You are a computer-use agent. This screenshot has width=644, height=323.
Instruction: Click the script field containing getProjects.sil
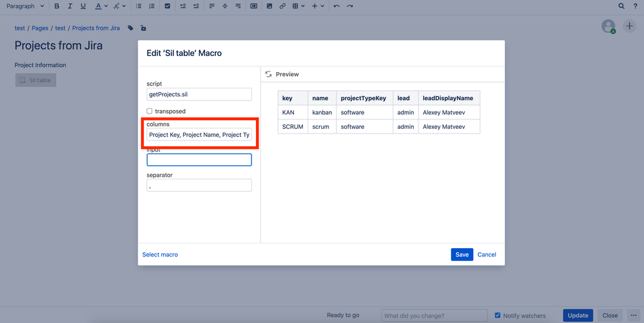click(x=199, y=94)
